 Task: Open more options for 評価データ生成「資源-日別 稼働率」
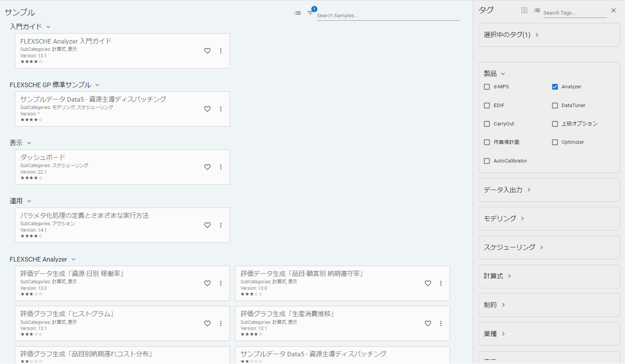[221, 283]
